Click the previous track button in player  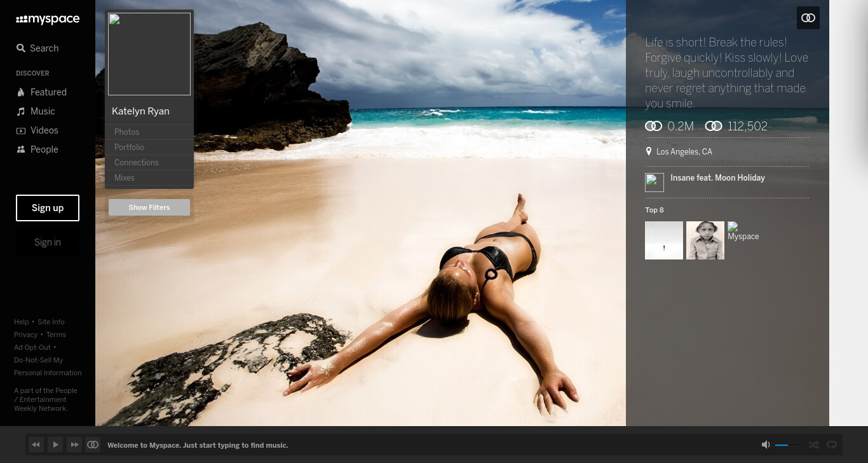pos(36,445)
